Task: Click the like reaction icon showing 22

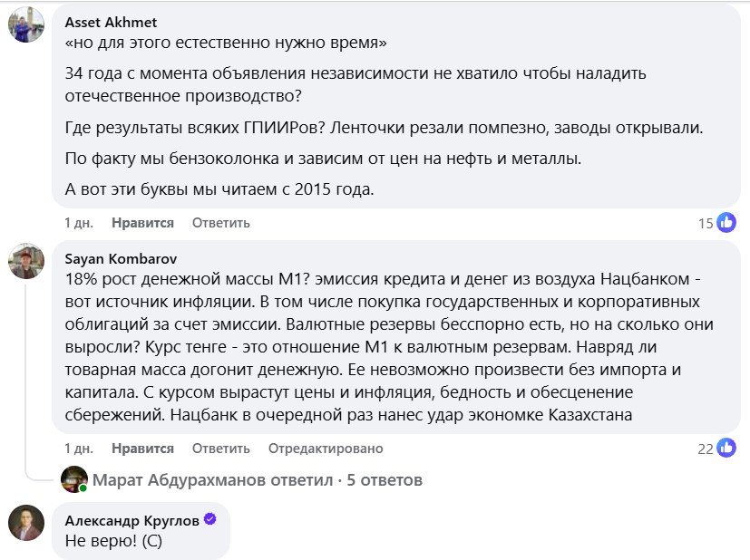Action: coord(726,449)
